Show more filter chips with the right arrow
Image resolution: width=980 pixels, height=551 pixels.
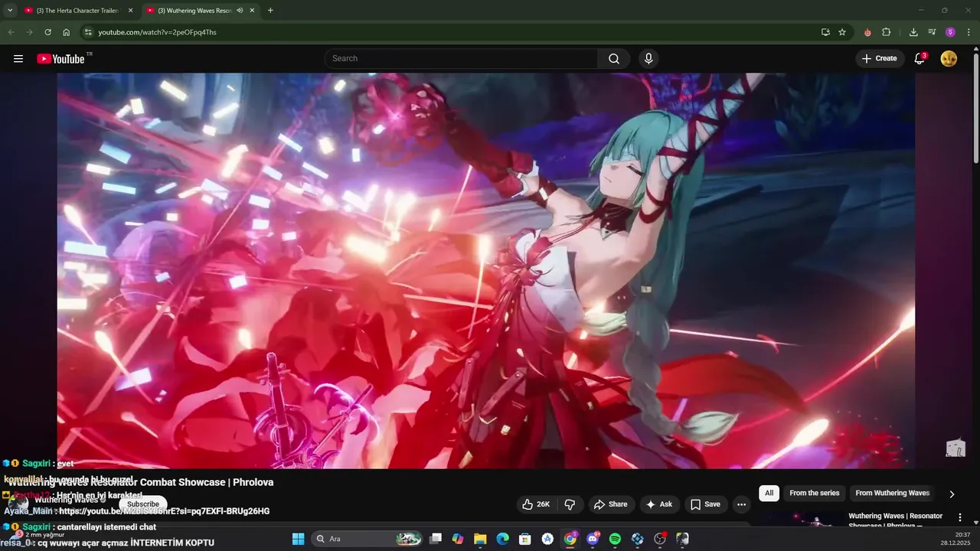pyautogui.click(x=952, y=494)
